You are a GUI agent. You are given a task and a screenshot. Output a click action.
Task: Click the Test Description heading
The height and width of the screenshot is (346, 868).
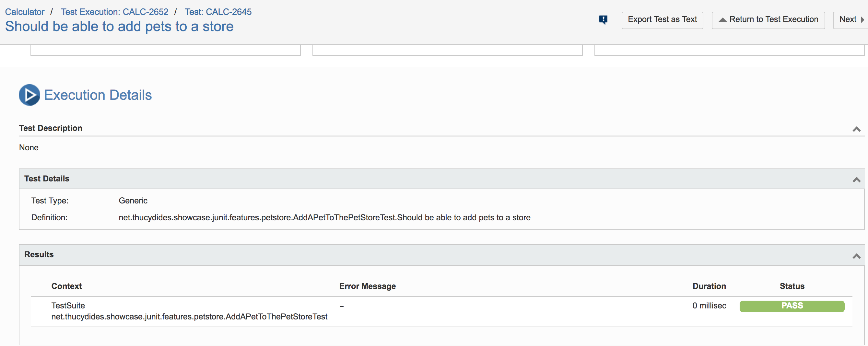[x=51, y=128]
